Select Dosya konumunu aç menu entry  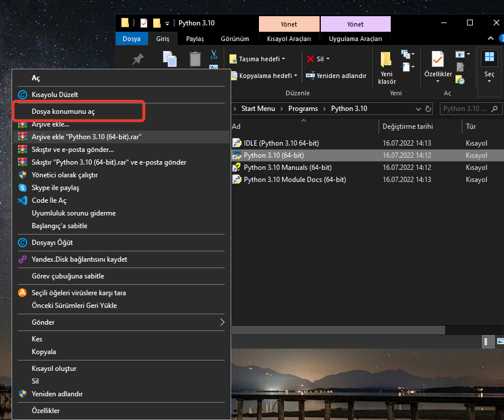coord(63,111)
